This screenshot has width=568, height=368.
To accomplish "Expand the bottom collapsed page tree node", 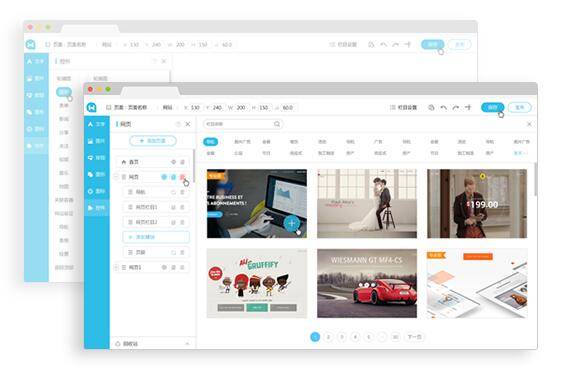I will click(116, 267).
